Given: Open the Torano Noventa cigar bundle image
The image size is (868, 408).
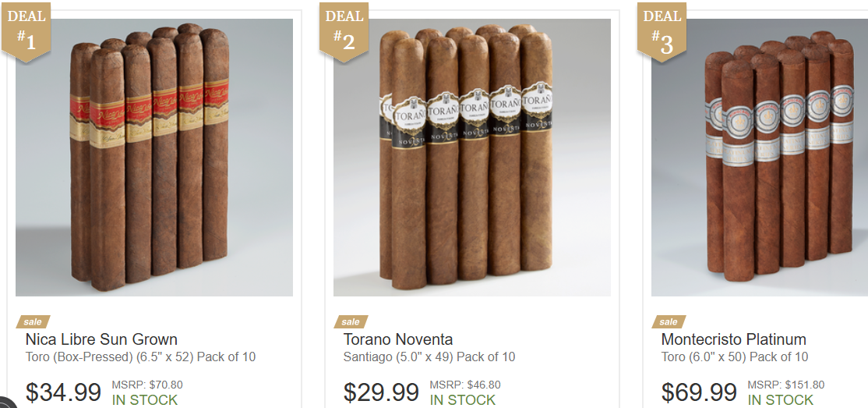Looking at the screenshot, I should [x=471, y=158].
